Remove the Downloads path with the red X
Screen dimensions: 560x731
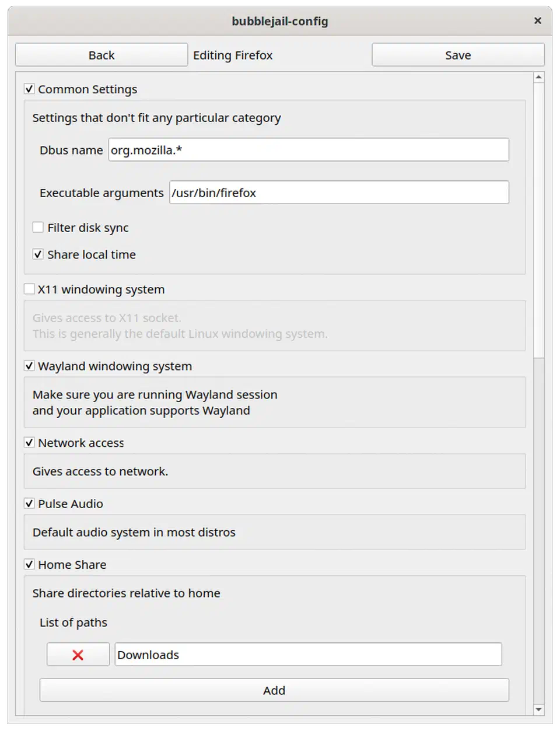pyautogui.click(x=78, y=654)
